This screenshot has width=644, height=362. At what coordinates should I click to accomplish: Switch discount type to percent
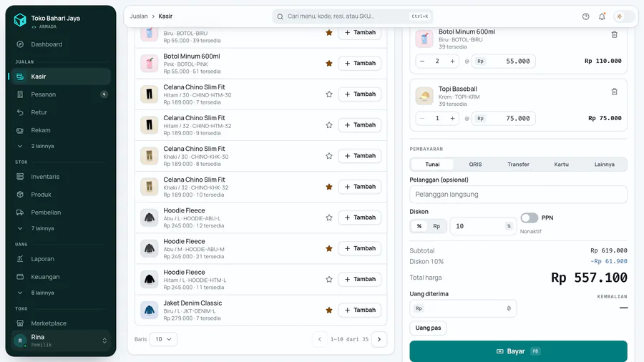(419, 226)
